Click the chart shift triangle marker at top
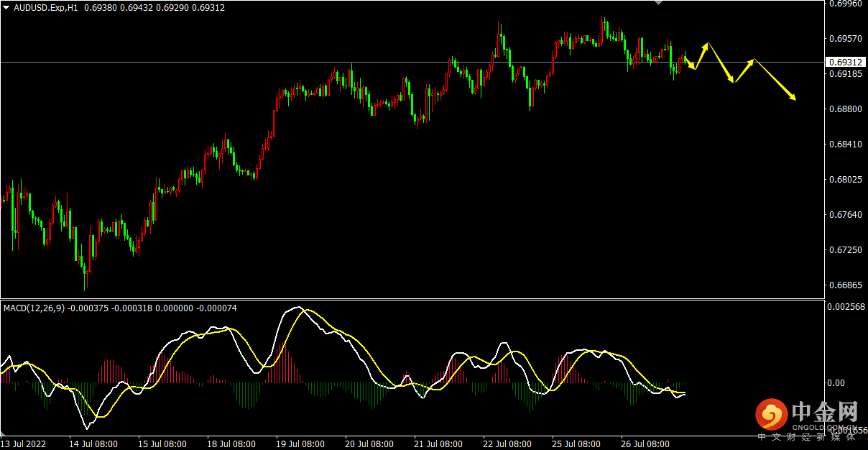The height and width of the screenshot is (450, 868). [658, 3]
